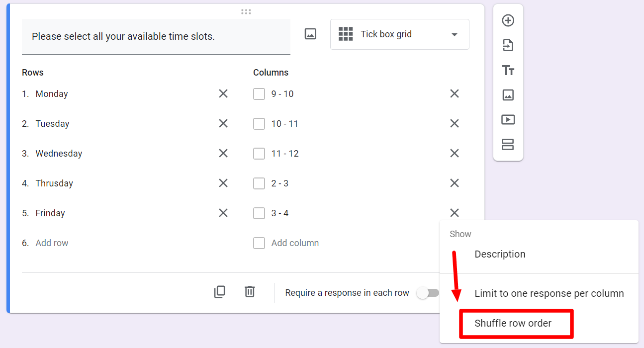Select Limit to one response per column
This screenshot has height=348, width=644.
(x=549, y=293)
